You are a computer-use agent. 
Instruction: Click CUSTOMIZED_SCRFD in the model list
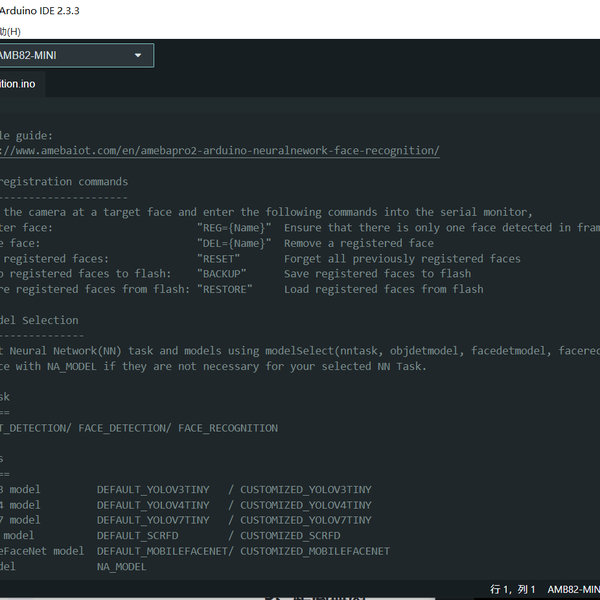tap(290, 536)
